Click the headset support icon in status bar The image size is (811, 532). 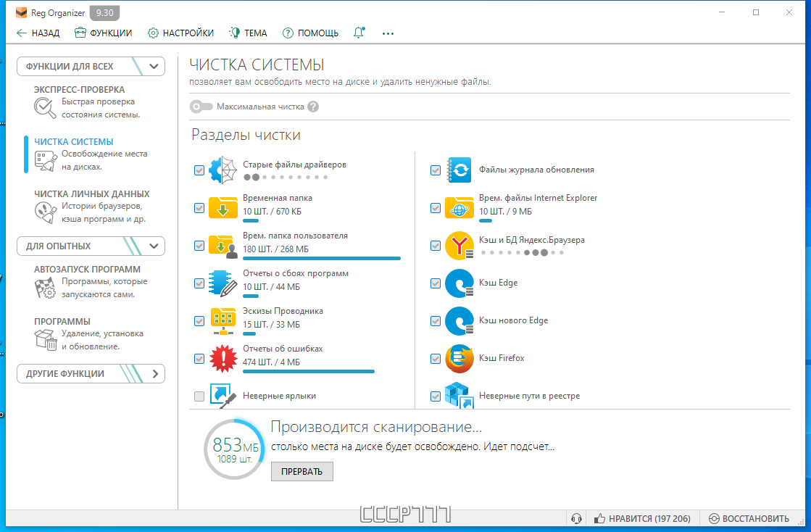576,518
